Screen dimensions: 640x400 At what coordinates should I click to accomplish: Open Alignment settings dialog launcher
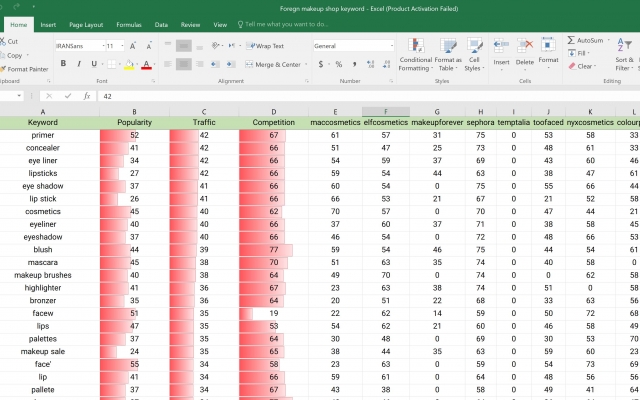coord(307,81)
